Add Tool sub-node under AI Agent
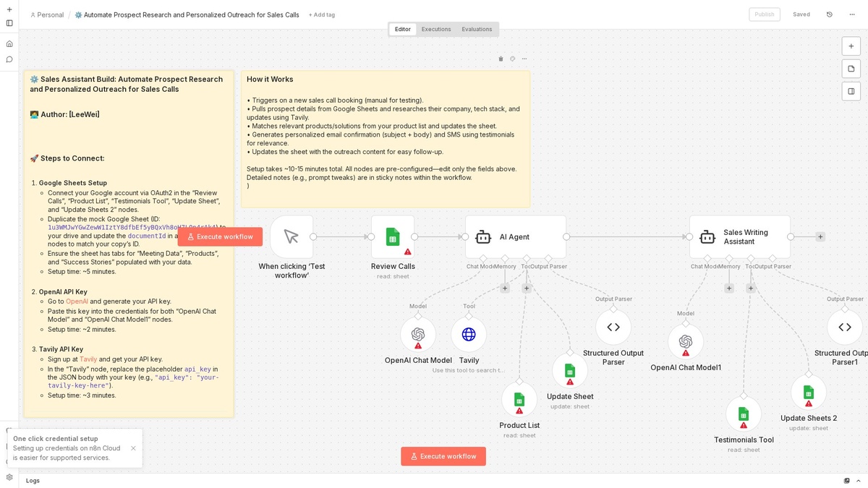Screen dimensions: 868x488 (527, 288)
